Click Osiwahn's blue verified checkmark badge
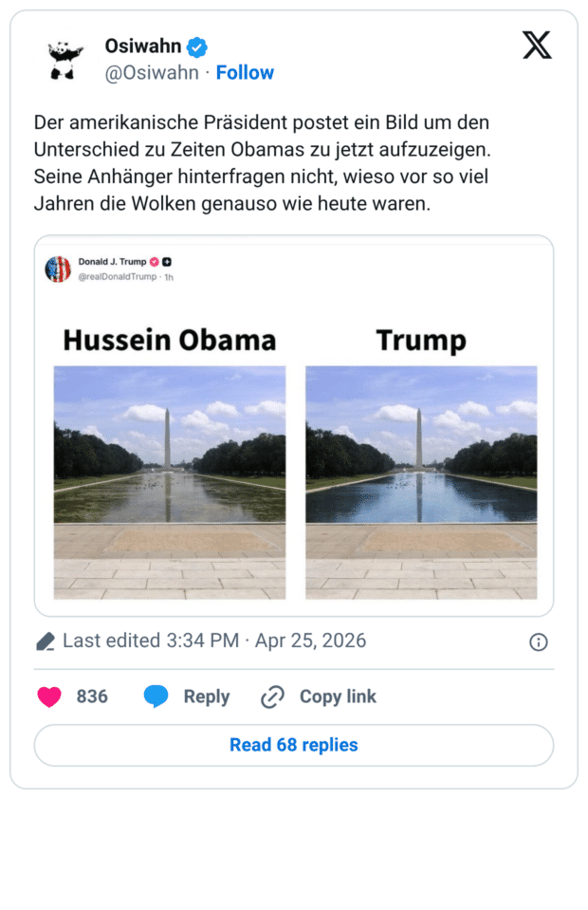The height and width of the screenshot is (910, 588). click(x=195, y=46)
